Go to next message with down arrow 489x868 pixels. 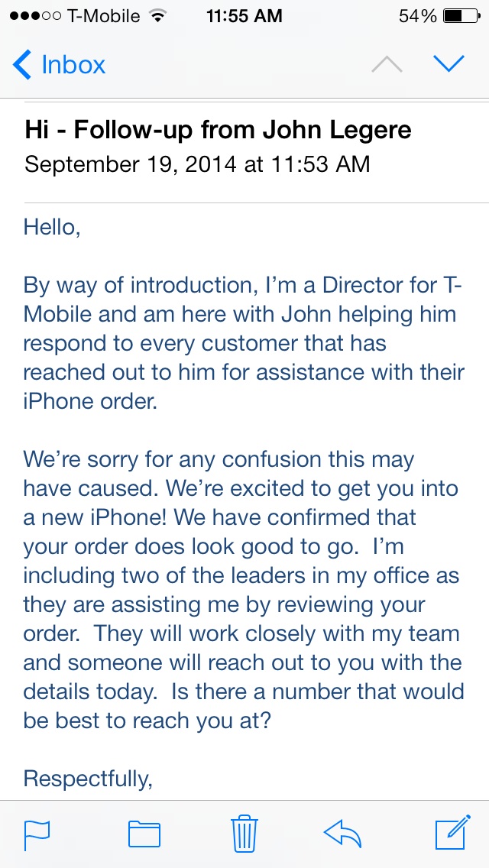point(449,64)
